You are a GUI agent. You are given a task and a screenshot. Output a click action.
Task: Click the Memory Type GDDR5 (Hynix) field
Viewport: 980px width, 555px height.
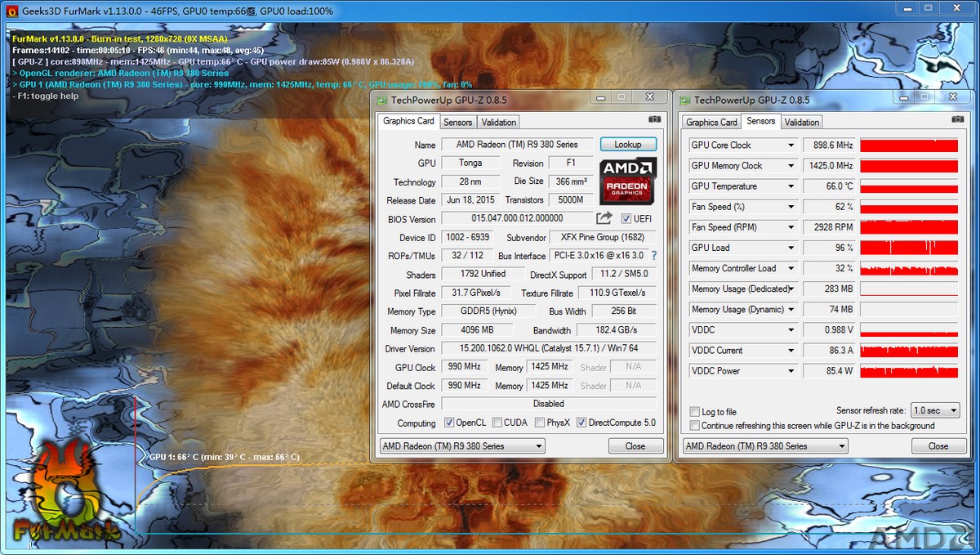pos(488,311)
